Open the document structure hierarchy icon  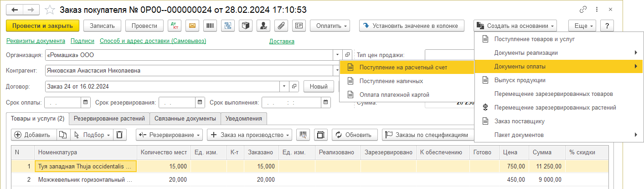pyautogui.click(x=228, y=26)
